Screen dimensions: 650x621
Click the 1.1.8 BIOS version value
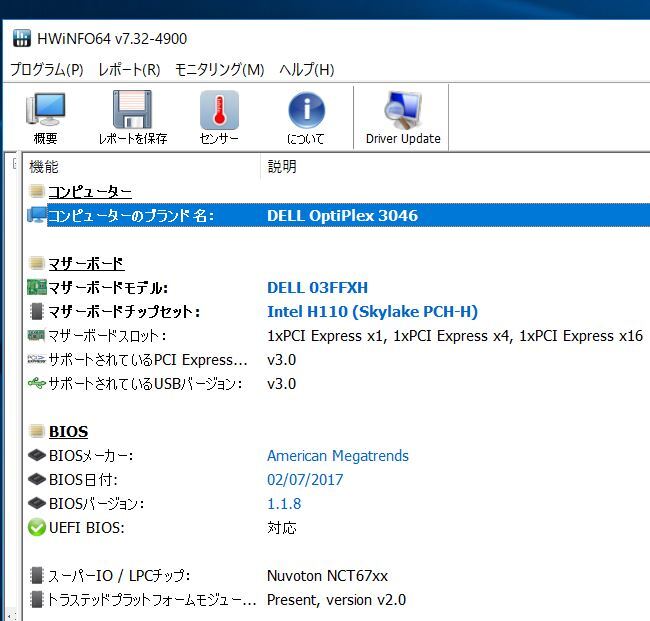(284, 504)
